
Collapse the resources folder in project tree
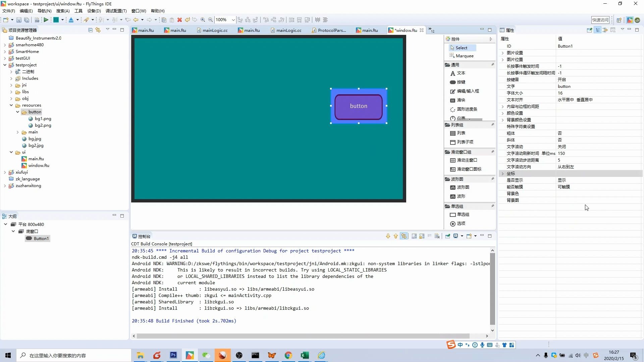coord(11,105)
